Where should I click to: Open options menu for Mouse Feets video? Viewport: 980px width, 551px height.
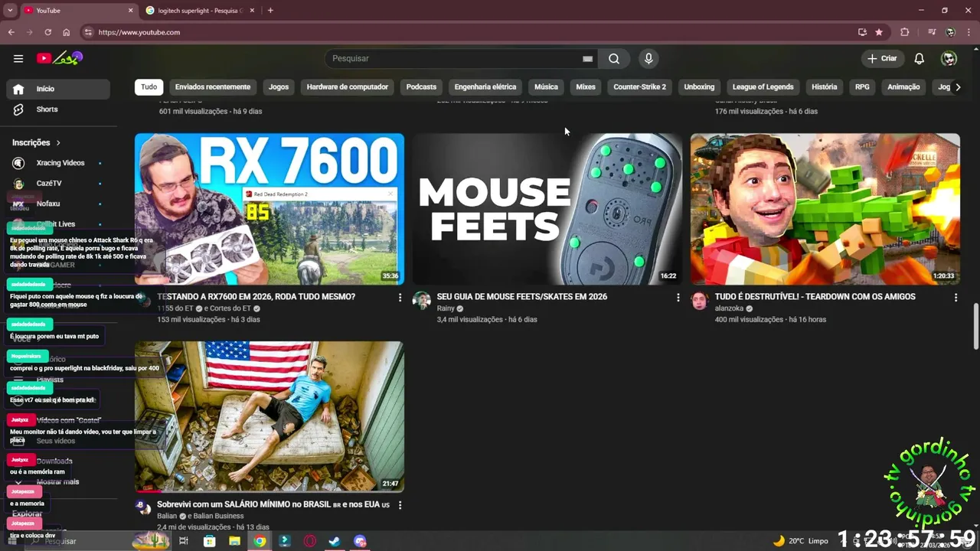(x=678, y=297)
